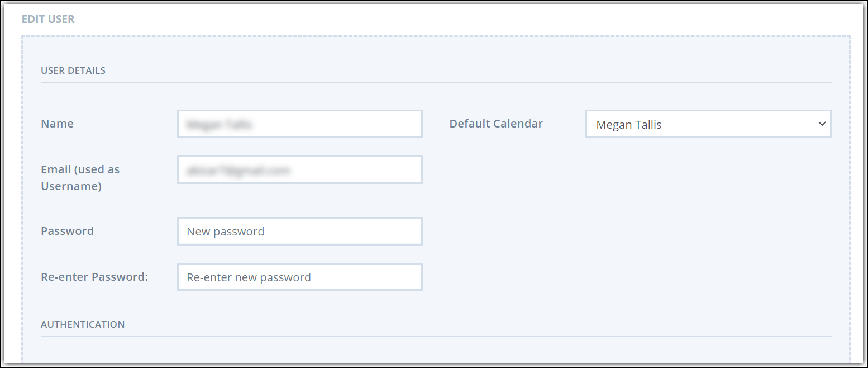Select the USER DETAILS section header
868x368 pixels.
tap(73, 70)
